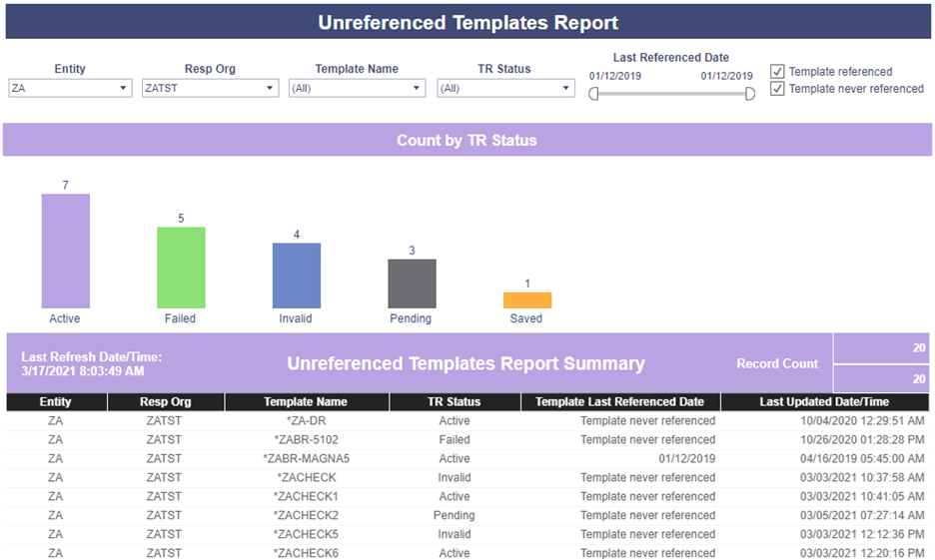
Task: Click the TR Status column header
Action: pyautogui.click(x=455, y=402)
